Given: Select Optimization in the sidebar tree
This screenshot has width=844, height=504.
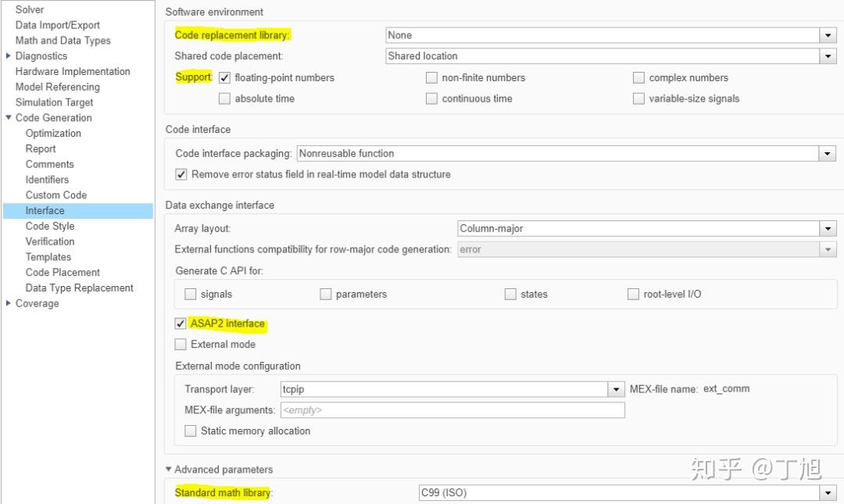Looking at the screenshot, I should coord(53,134).
